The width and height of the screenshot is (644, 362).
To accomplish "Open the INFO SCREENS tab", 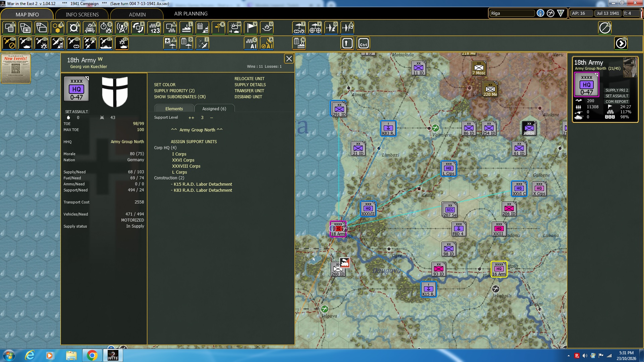I will coord(82,14).
